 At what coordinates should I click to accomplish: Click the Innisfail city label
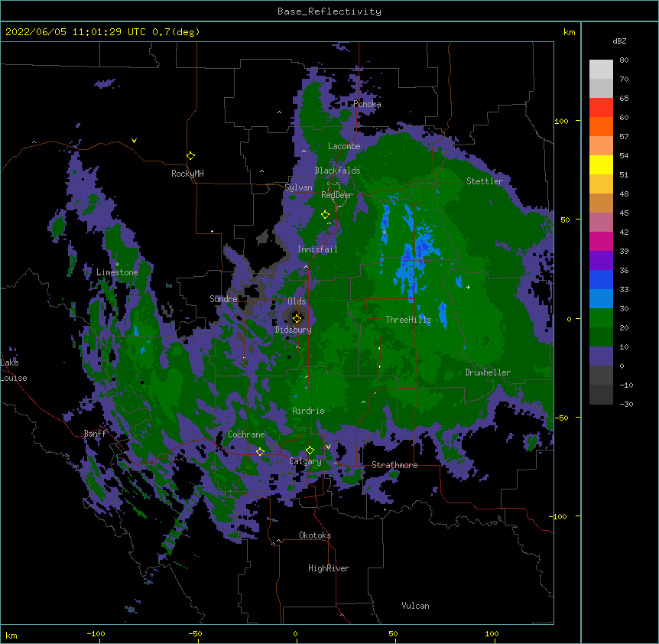point(317,249)
